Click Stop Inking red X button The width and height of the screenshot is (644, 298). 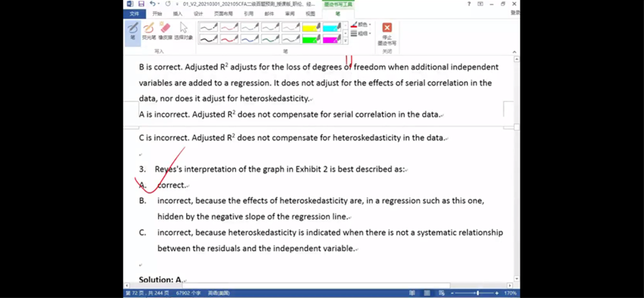(387, 32)
